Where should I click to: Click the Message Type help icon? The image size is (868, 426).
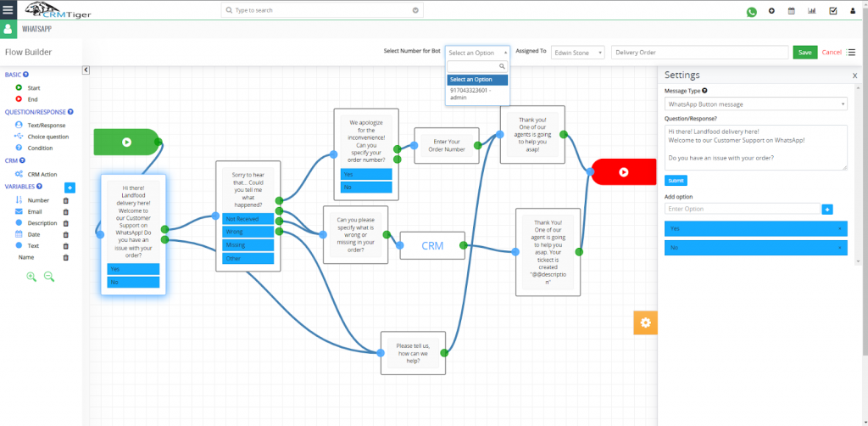(704, 90)
